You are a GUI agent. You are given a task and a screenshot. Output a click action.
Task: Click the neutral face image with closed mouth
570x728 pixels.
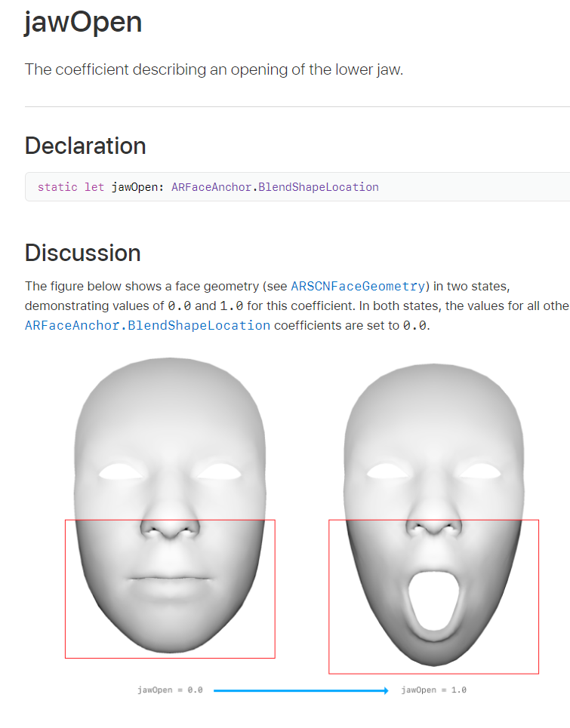click(170, 505)
